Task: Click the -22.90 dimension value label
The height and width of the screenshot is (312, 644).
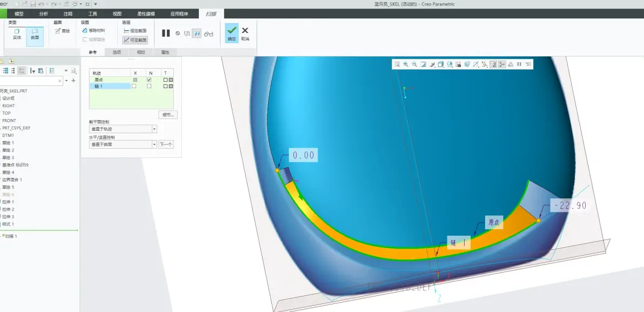Action: tap(570, 205)
